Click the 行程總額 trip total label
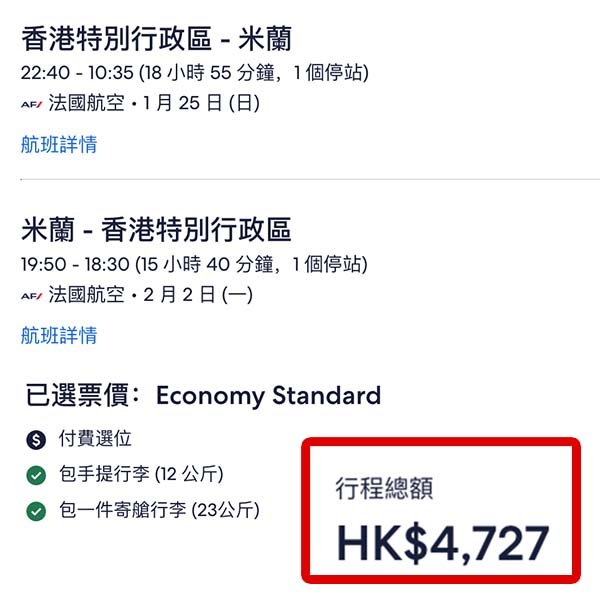This screenshot has width=600, height=600. tap(383, 489)
